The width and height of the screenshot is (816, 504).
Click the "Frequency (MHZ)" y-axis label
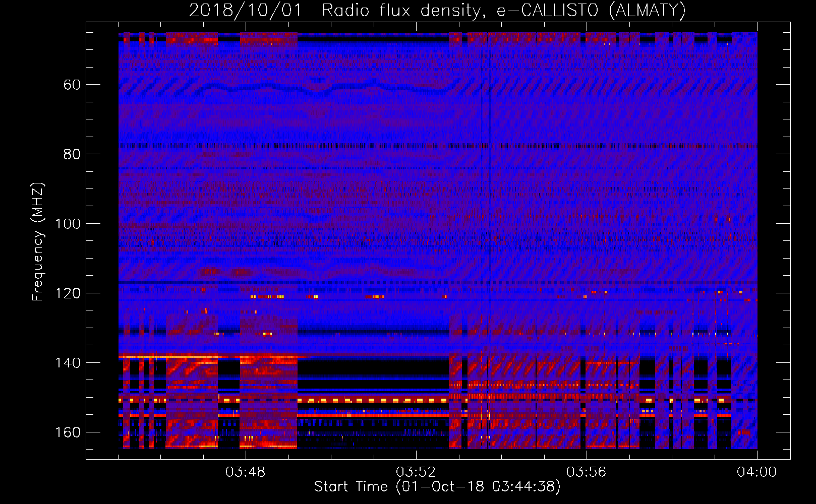coord(38,242)
